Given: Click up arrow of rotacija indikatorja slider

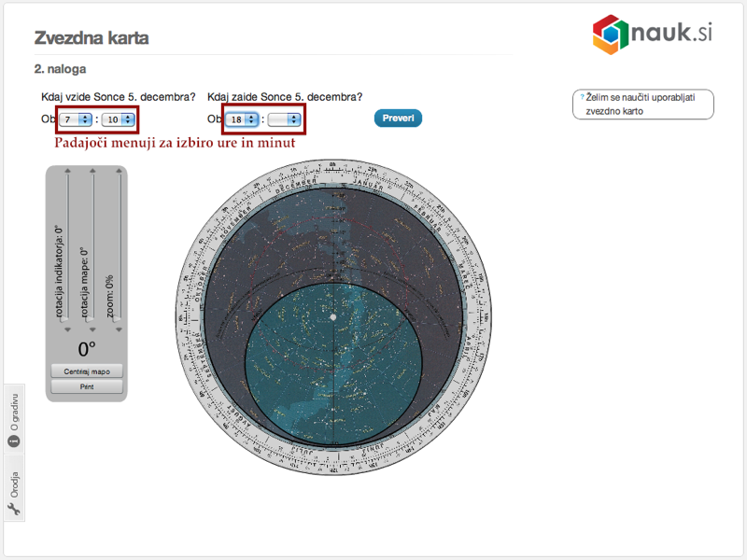Looking at the screenshot, I should (x=66, y=172).
